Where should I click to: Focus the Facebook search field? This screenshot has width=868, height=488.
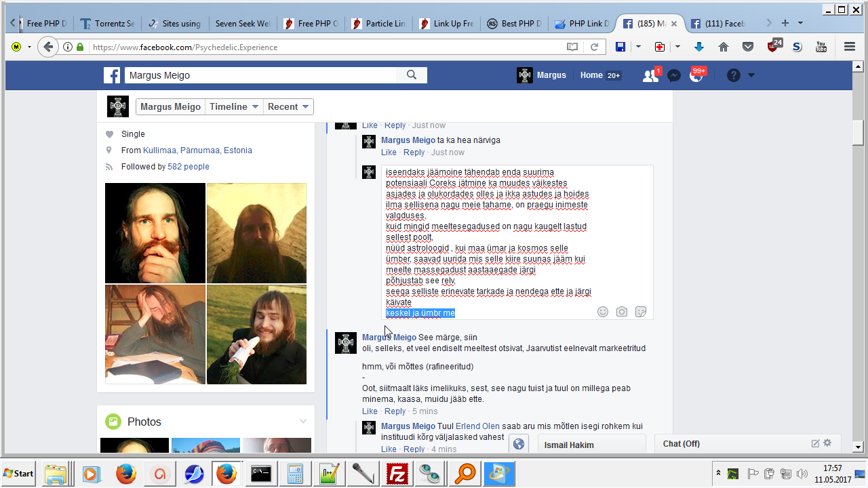click(x=261, y=75)
